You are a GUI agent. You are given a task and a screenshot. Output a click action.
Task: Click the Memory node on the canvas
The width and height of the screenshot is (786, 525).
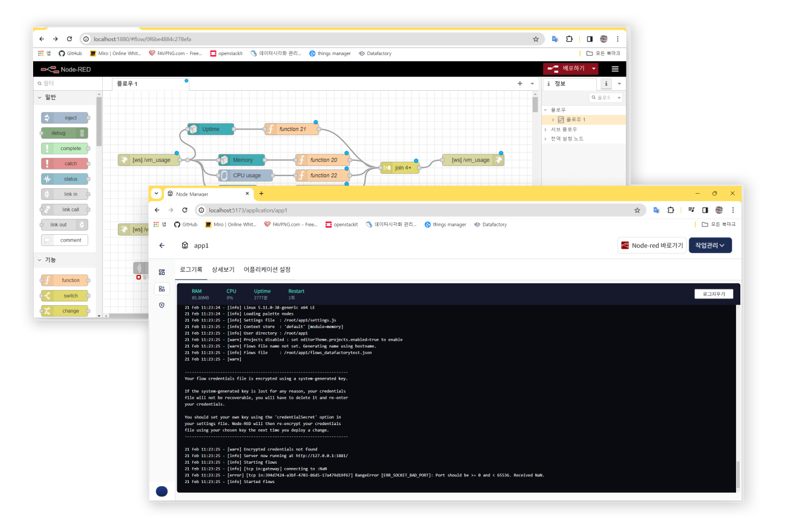pyautogui.click(x=242, y=160)
